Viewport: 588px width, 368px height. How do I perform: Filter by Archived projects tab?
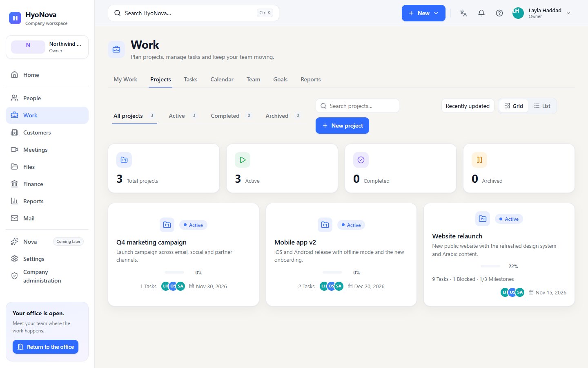[283, 116]
